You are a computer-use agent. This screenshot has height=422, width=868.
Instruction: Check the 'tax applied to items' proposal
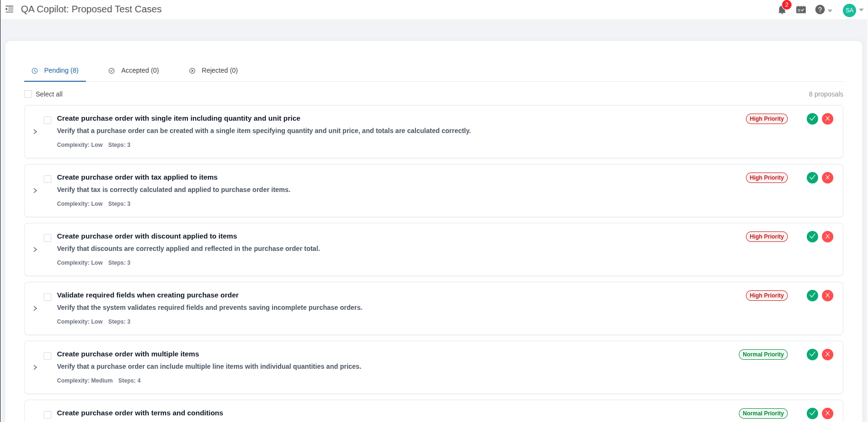[x=47, y=179]
